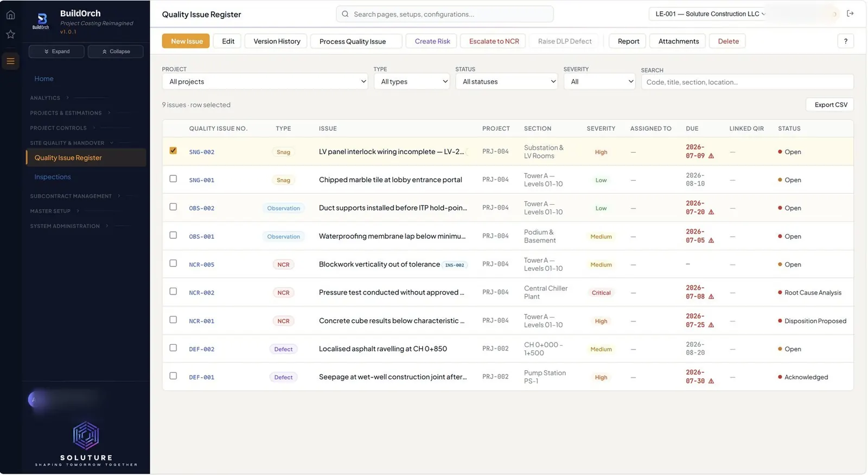Focus the Code, title, section search field
The height and width of the screenshot is (475, 868).
[747, 82]
